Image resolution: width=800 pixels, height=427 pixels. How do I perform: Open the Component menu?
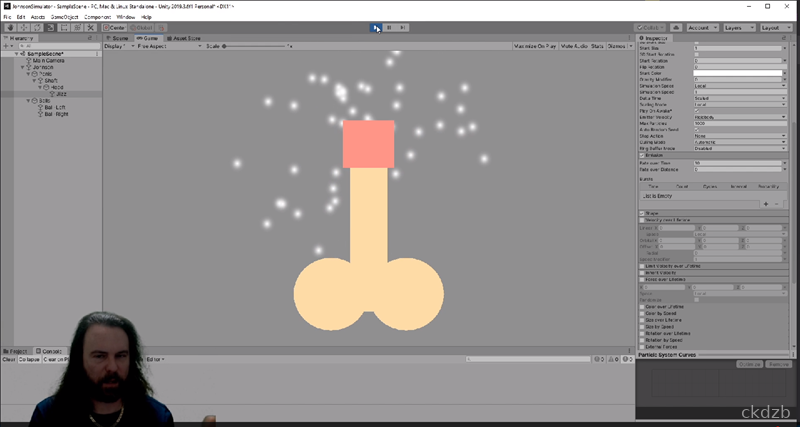[97, 17]
